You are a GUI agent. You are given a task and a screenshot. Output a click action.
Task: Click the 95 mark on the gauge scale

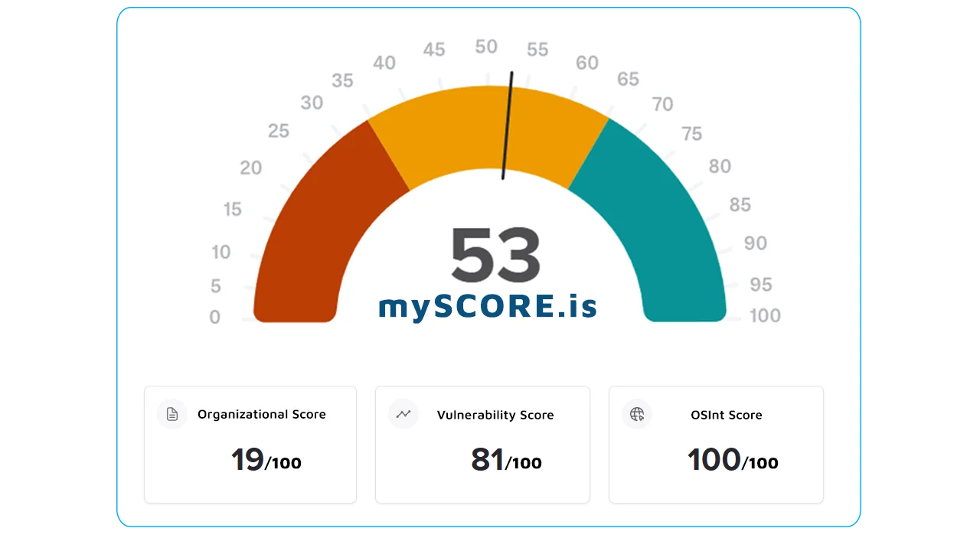(761, 285)
